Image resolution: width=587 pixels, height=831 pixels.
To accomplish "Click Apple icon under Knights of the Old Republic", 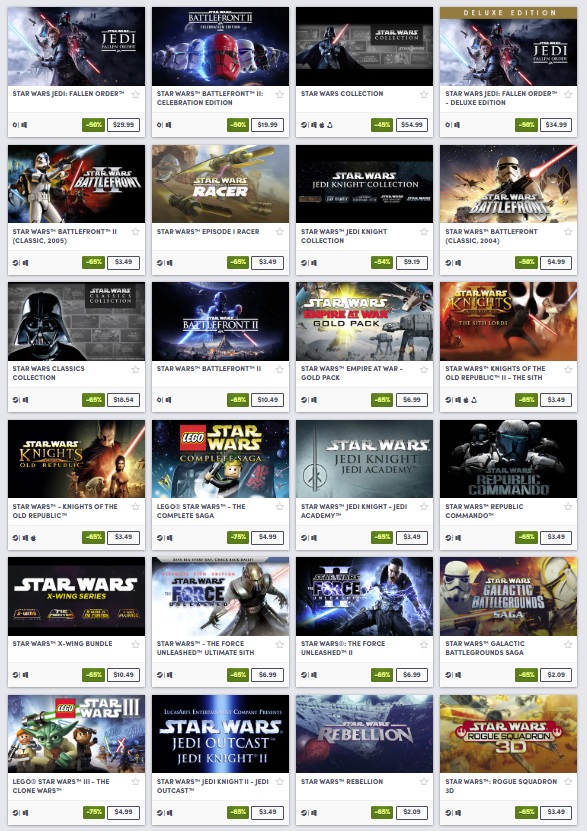I will [x=33, y=537].
